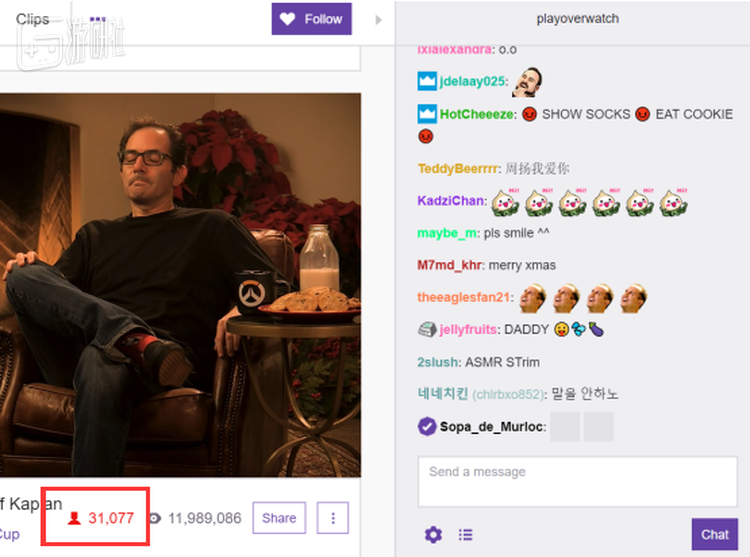Click the red viewer count icon
Viewport: 750px width, 557px height.
(x=74, y=518)
